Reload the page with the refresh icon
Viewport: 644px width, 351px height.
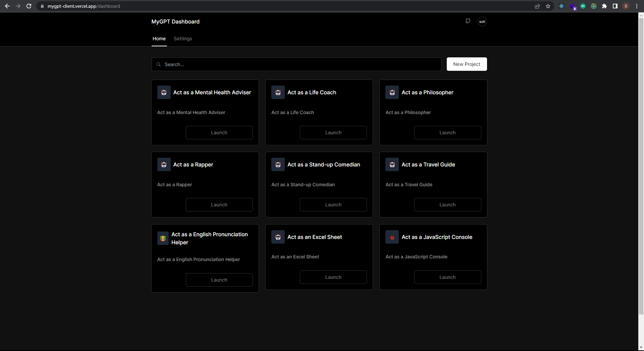[x=29, y=6]
